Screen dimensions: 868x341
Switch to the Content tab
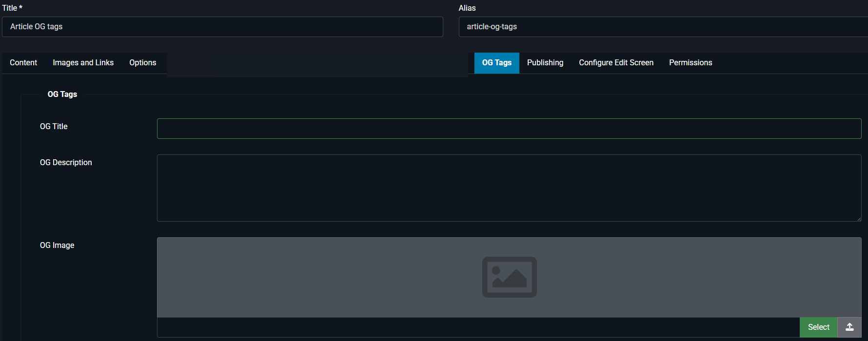click(x=23, y=63)
